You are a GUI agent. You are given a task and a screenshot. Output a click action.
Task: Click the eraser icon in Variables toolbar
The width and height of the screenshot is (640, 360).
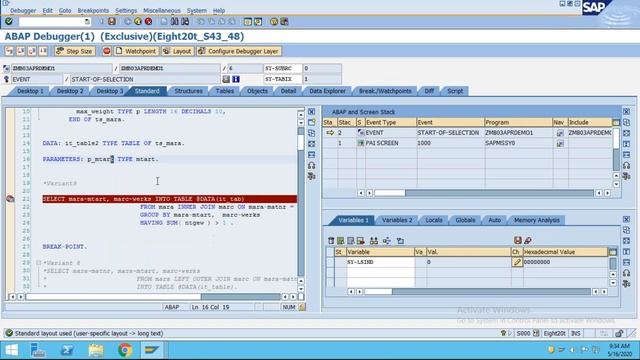tap(528, 240)
